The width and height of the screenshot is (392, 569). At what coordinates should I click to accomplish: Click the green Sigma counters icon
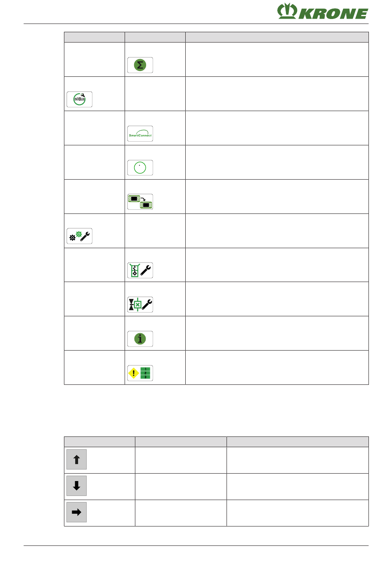coord(140,65)
